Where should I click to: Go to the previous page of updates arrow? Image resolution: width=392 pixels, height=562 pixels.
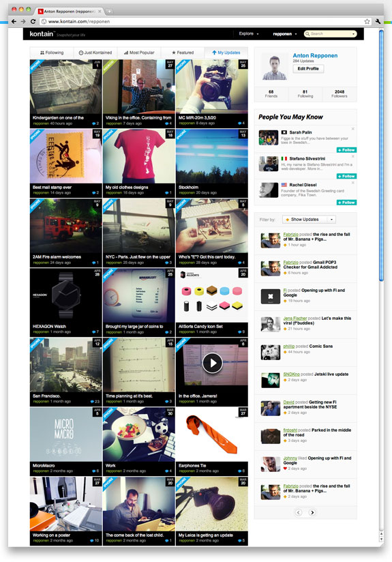(x=299, y=512)
